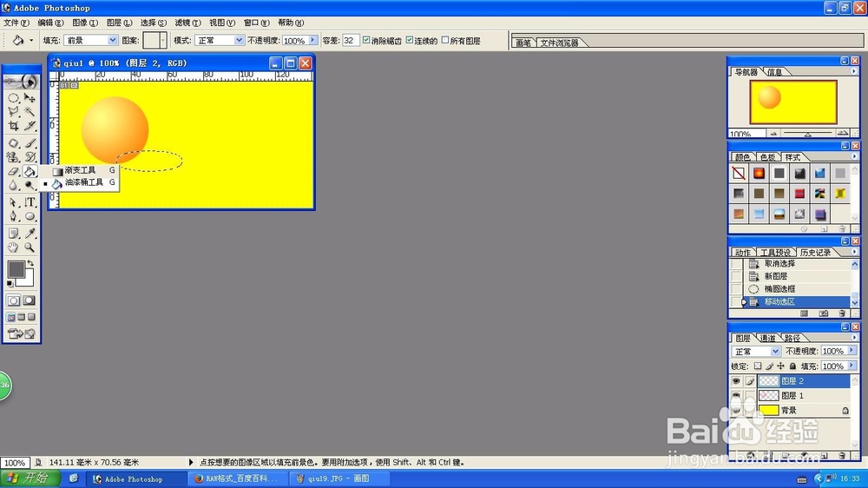Screen dimensions: 868x488
Task: Select the Healing/Patch tool icon
Action: coord(13,143)
